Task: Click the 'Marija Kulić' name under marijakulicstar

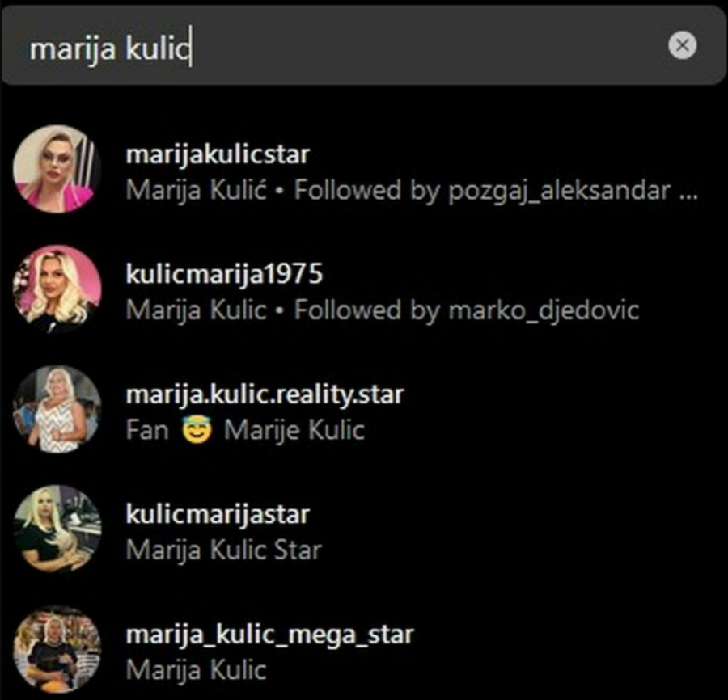Action: (196, 190)
